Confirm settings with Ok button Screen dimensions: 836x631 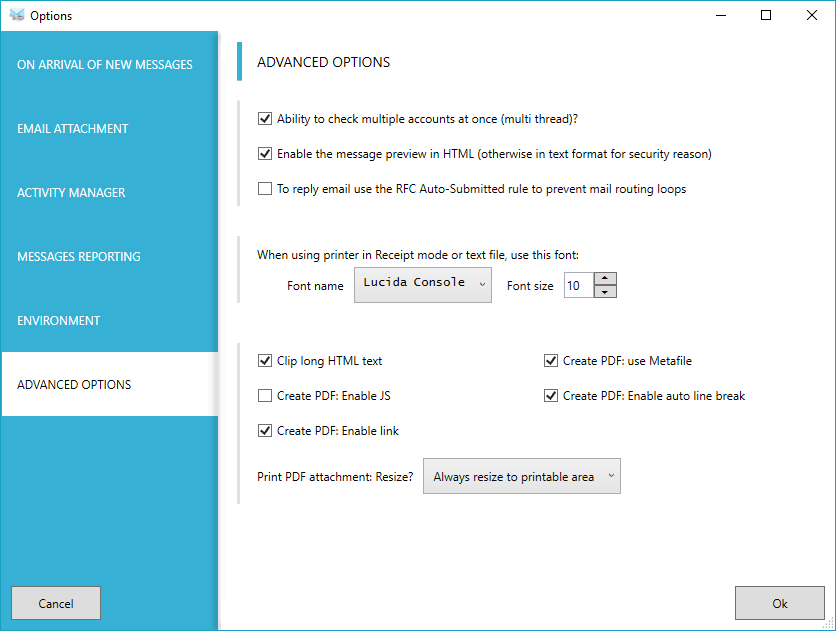(x=779, y=603)
